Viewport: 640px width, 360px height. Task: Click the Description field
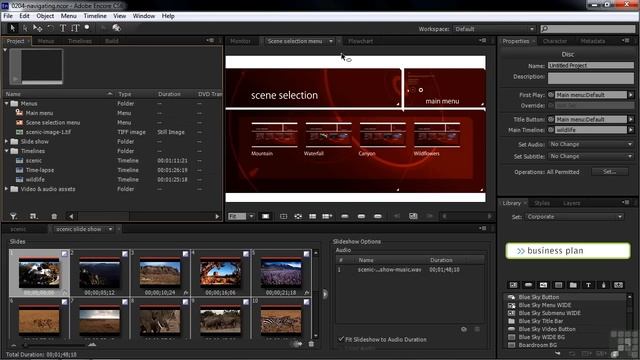pyautogui.click(x=591, y=78)
